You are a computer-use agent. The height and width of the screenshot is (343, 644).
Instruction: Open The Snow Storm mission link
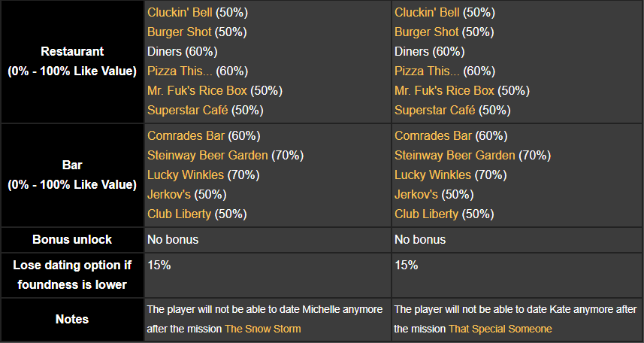coord(262,329)
